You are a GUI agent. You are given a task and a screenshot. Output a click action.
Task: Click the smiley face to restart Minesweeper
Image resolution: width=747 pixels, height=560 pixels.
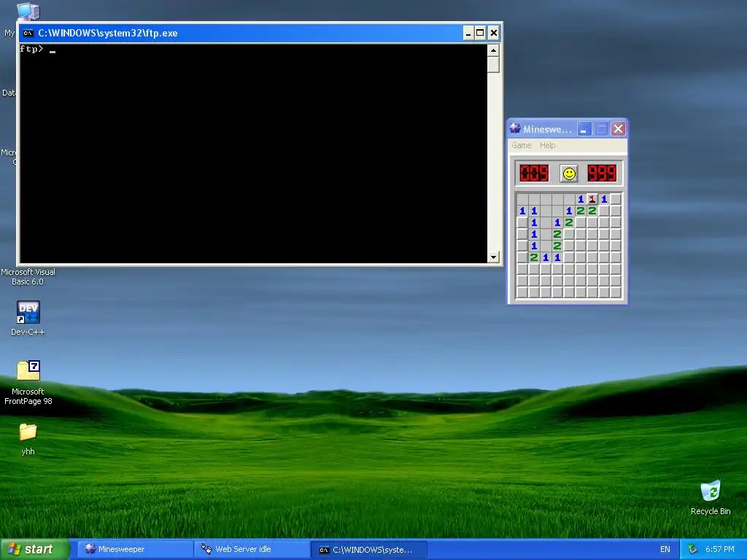[569, 174]
